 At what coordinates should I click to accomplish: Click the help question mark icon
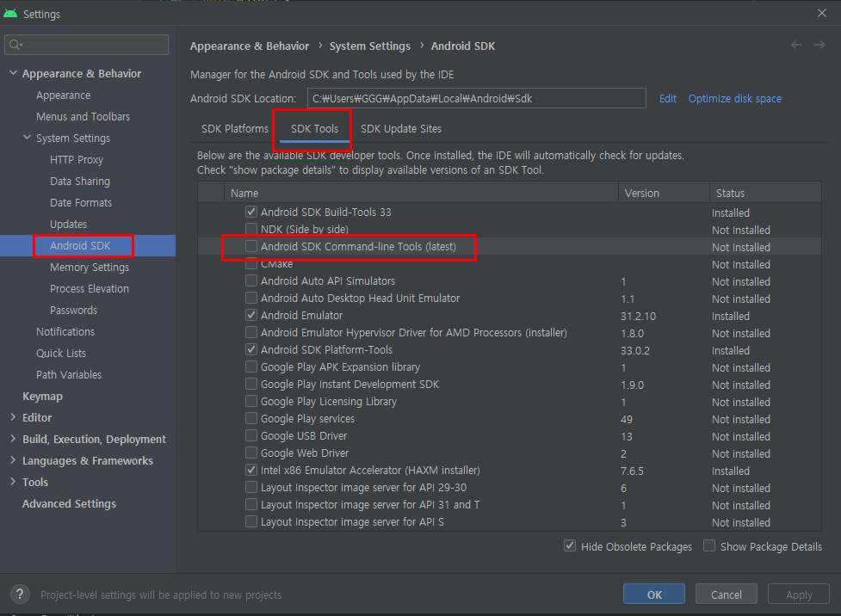[20, 594]
